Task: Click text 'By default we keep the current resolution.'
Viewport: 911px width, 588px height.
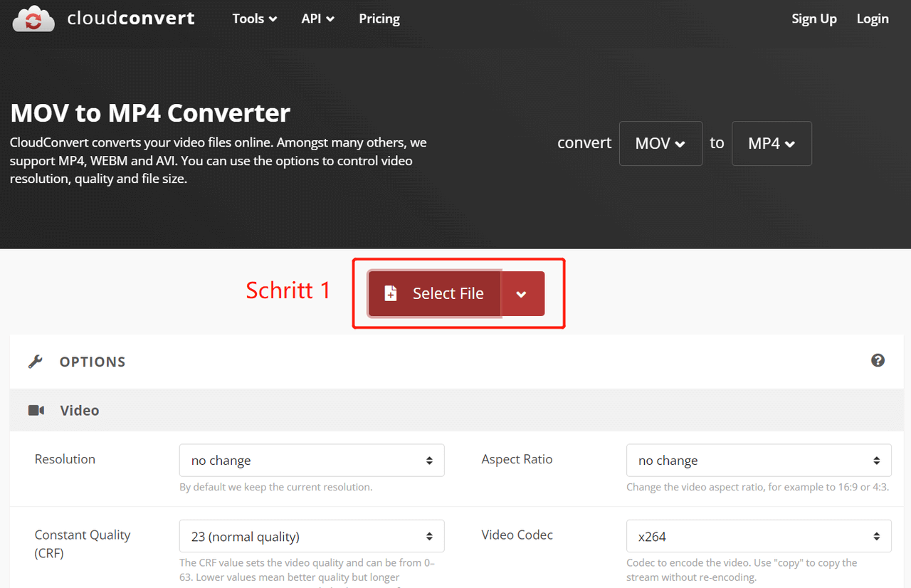Action: (x=275, y=487)
